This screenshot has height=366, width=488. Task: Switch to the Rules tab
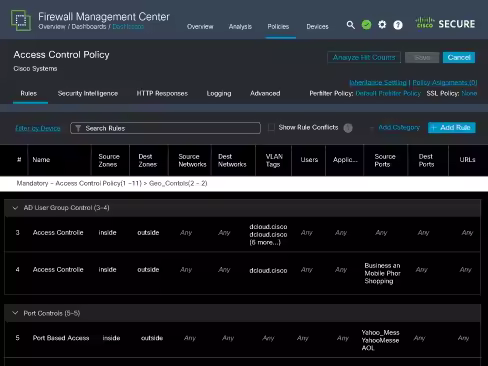[29, 93]
